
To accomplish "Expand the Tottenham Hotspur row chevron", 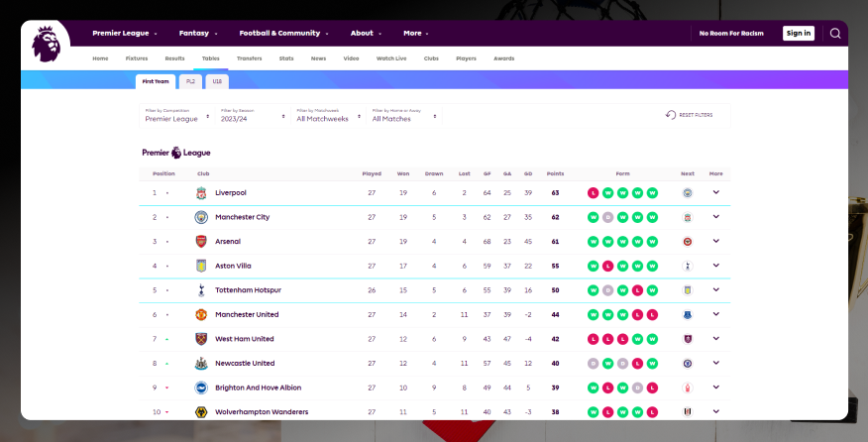I will tap(715, 289).
